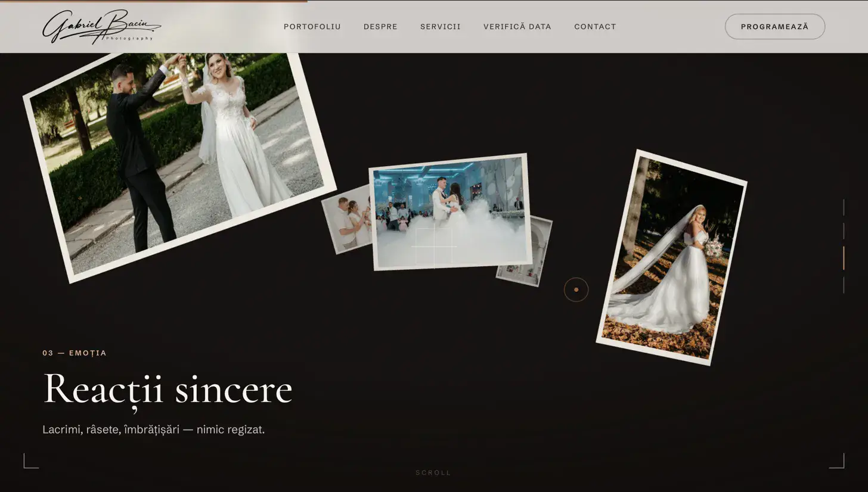This screenshot has height=492, width=868.
Task: Open the bride with long veil portrait
Action: (671, 257)
